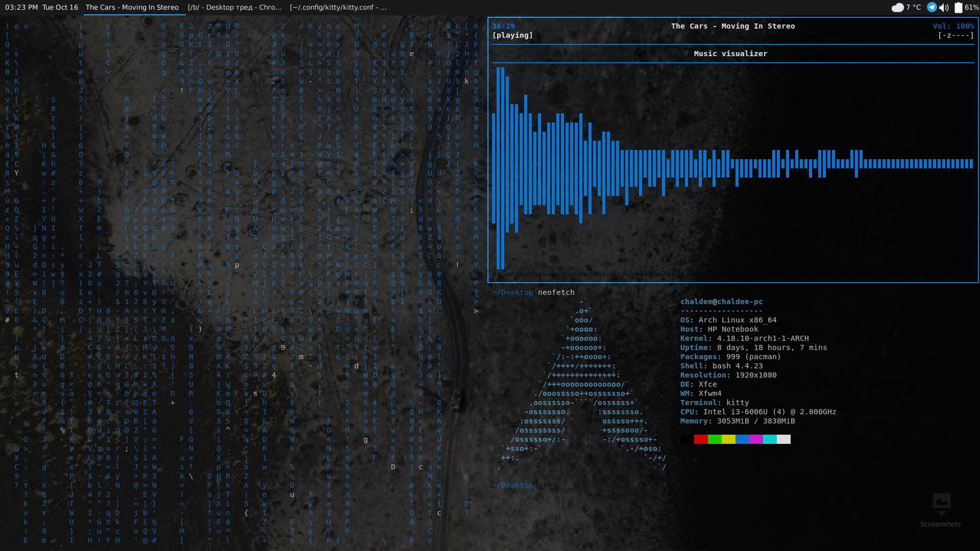
Task: Click the Arch Linux ASCII logo in neofetch
Action: (581, 384)
